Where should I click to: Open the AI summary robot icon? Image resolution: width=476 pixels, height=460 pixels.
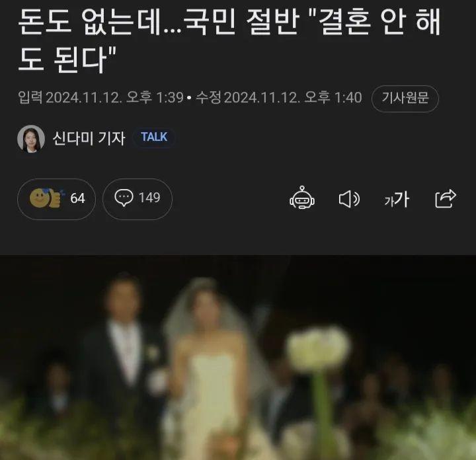tap(301, 198)
